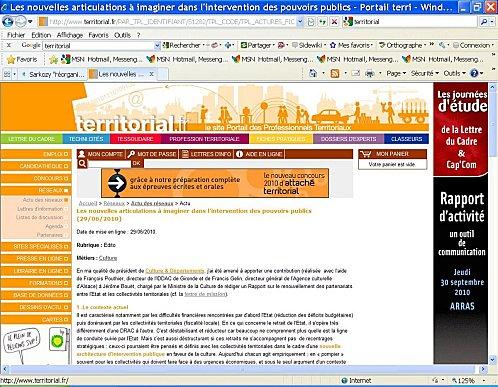Open the Mon Panier shopping cart icon
This screenshot has width=498, height=387.
[x=366, y=154]
